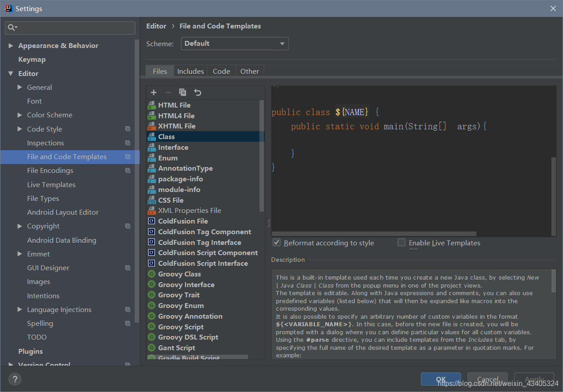This screenshot has width=563, height=392.
Task: Expand the Code Style node
Action: (20, 129)
